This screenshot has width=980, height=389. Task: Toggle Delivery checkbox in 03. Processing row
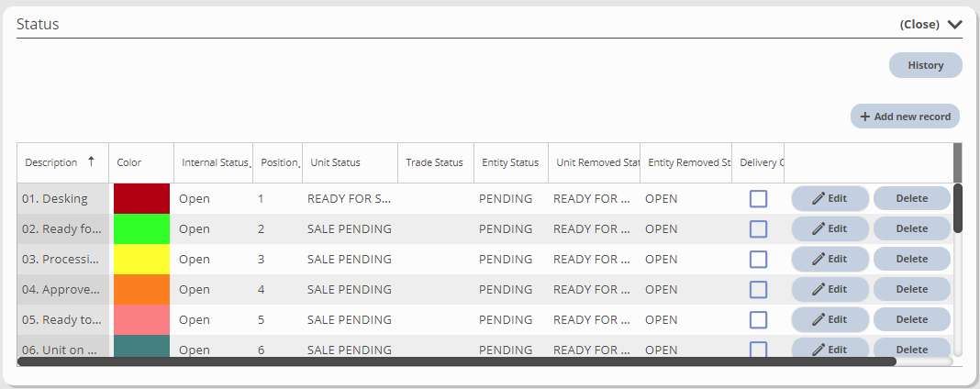[758, 259]
